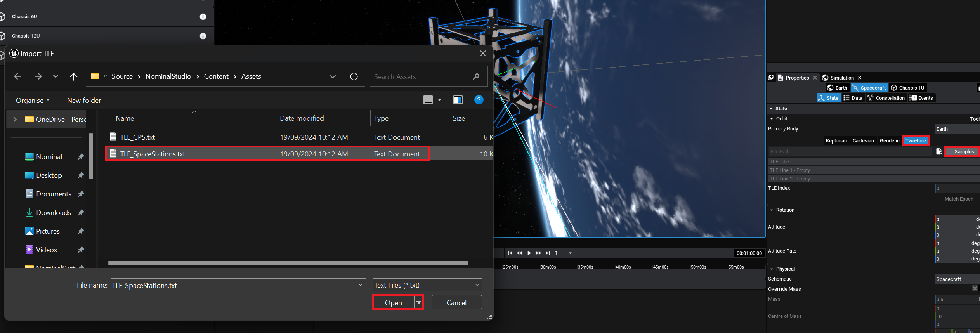The image size is (980, 333).
Task: Show info for Chassis 6U
Action: [x=203, y=17]
